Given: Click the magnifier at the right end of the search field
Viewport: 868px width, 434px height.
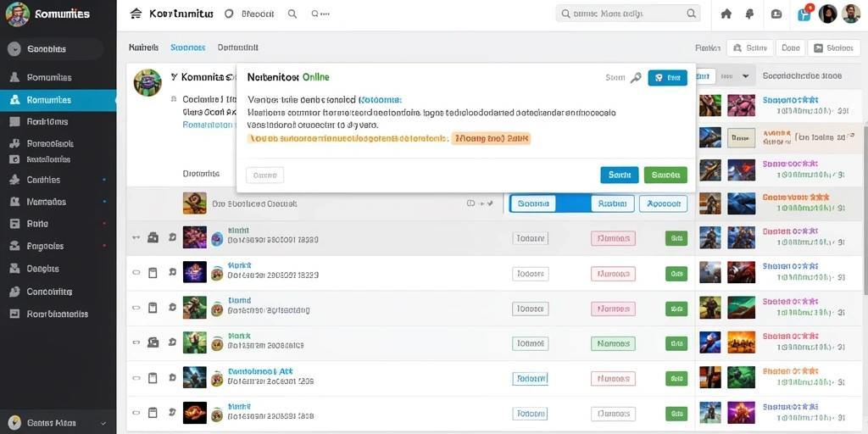Looking at the screenshot, I should 691,14.
